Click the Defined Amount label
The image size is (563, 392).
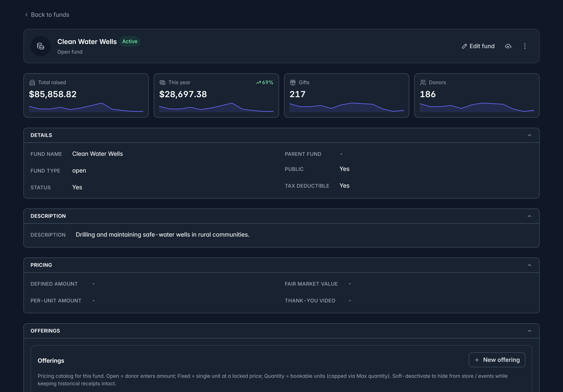pos(54,284)
